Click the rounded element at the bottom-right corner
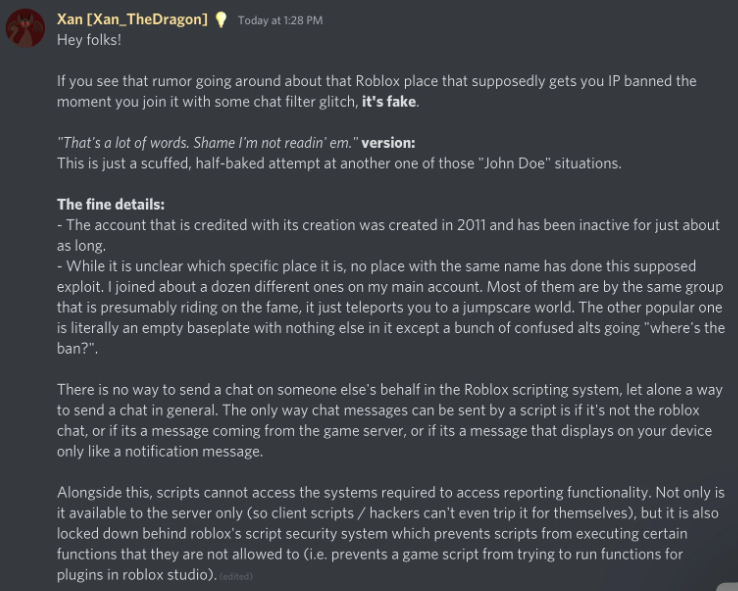This screenshot has height=591, width=738. click(728, 587)
